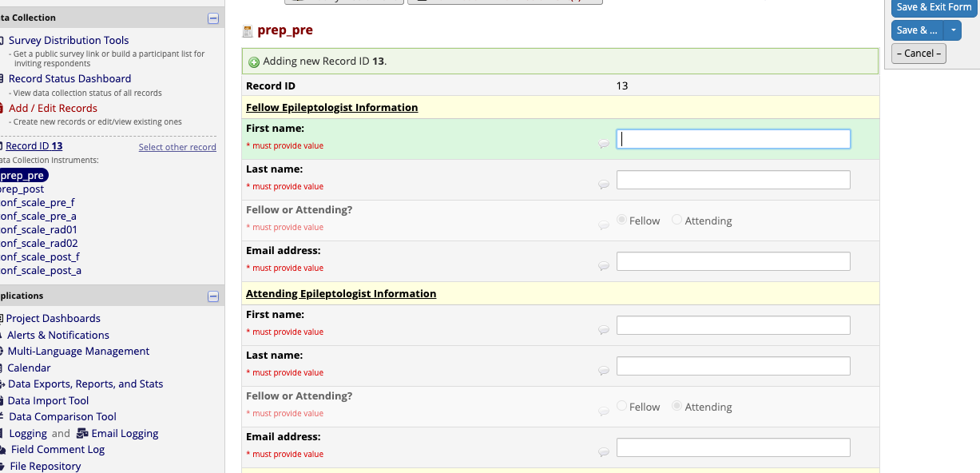Open prep_pre instrument
Viewport: 980px width, 473px height.
coord(22,176)
